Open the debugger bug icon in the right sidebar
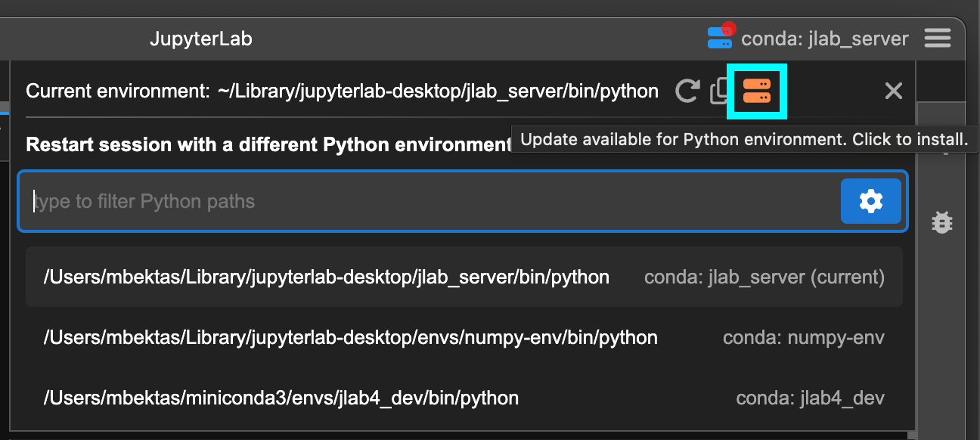980x440 pixels. coord(941,222)
